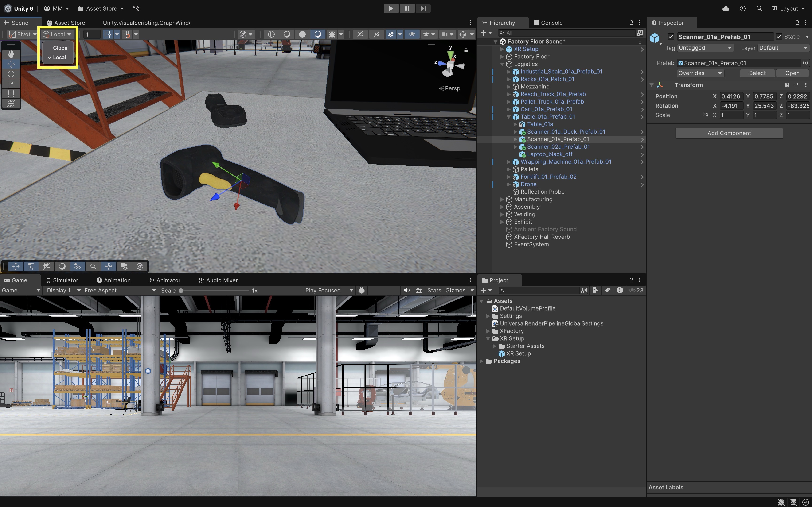Toggle Mute Audio in Game view
This screenshot has height=507, width=812.
click(x=406, y=290)
